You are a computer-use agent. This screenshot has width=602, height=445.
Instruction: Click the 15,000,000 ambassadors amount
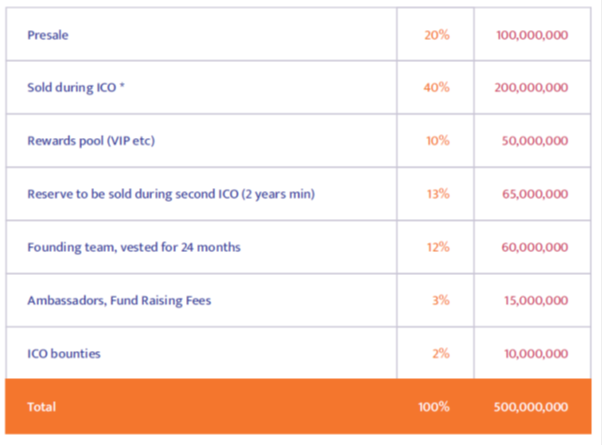[x=535, y=300]
